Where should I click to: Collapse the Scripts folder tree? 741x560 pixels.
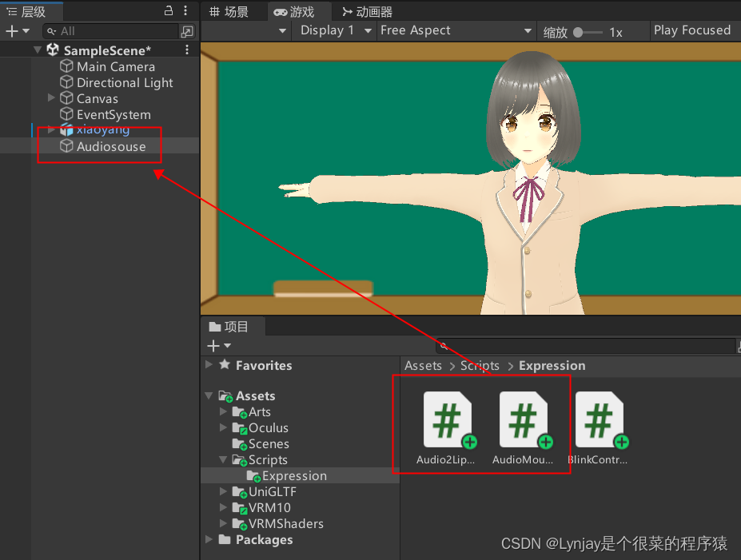click(222, 459)
